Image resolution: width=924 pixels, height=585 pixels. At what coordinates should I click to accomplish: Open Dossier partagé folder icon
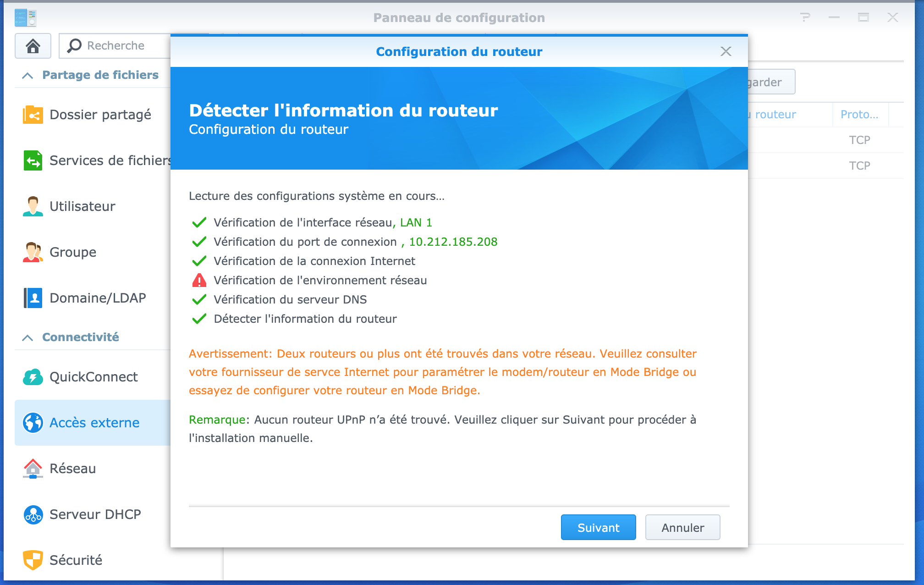click(33, 115)
